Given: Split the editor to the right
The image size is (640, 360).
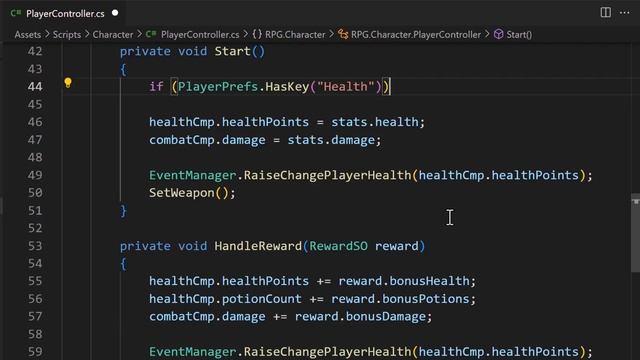Looking at the screenshot, I should click(x=606, y=13).
